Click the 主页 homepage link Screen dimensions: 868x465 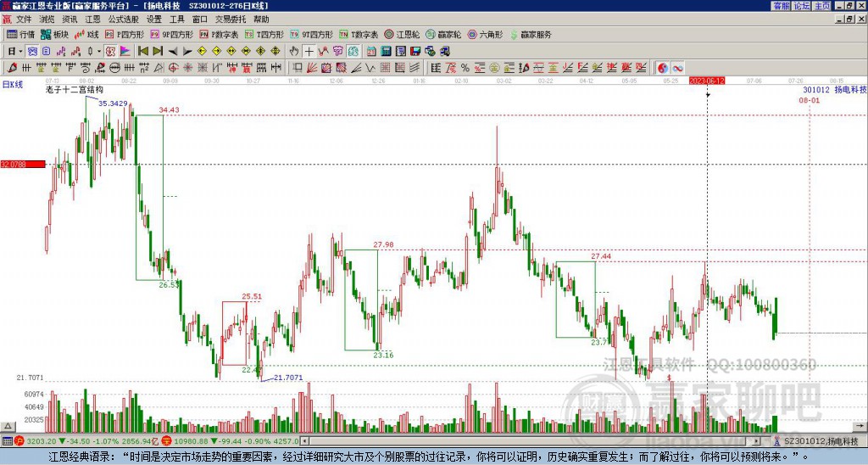(x=822, y=6)
